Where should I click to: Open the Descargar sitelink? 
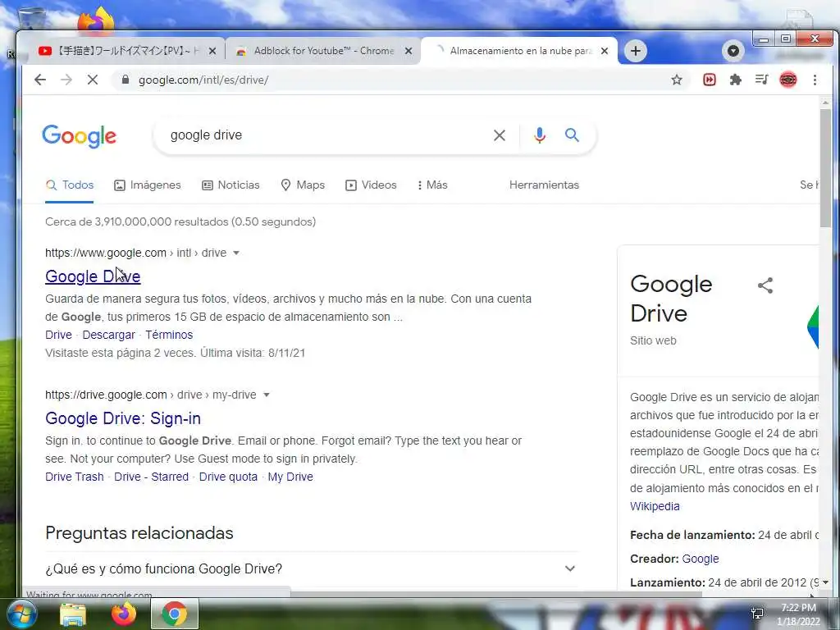(x=109, y=335)
